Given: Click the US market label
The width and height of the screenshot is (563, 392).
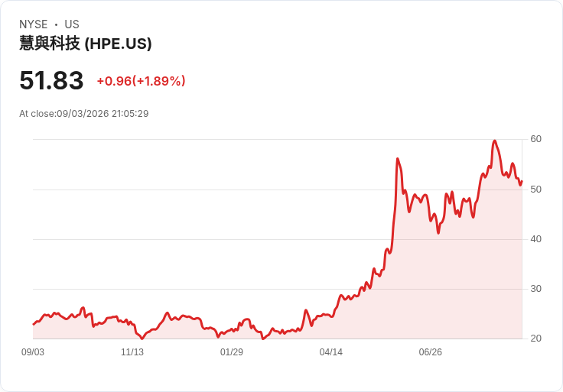Looking at the screenshot, I should click(72, 24).
